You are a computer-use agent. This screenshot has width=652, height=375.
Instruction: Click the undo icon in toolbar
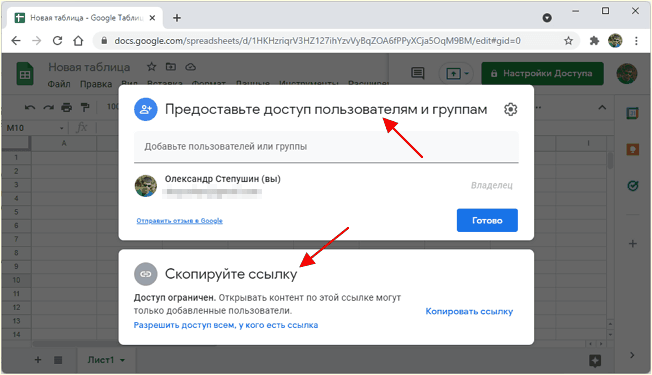(30, 107)
